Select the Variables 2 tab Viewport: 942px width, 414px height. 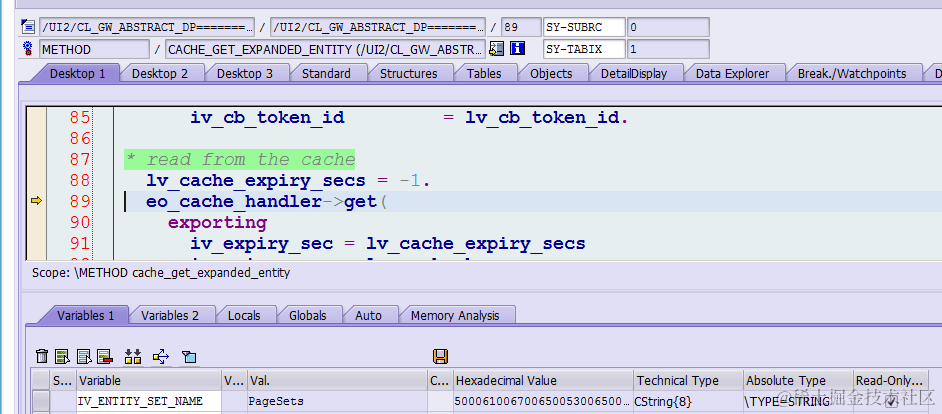(170, 315)
